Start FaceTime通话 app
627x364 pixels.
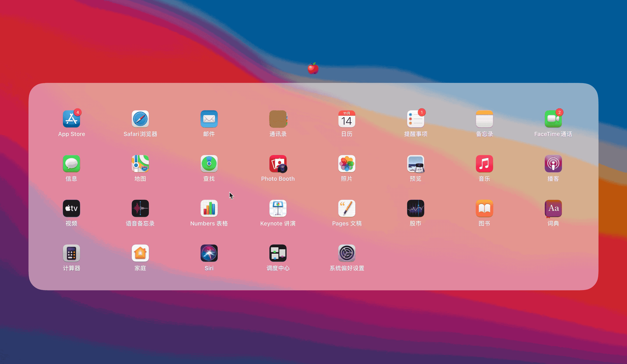[553, 119]
